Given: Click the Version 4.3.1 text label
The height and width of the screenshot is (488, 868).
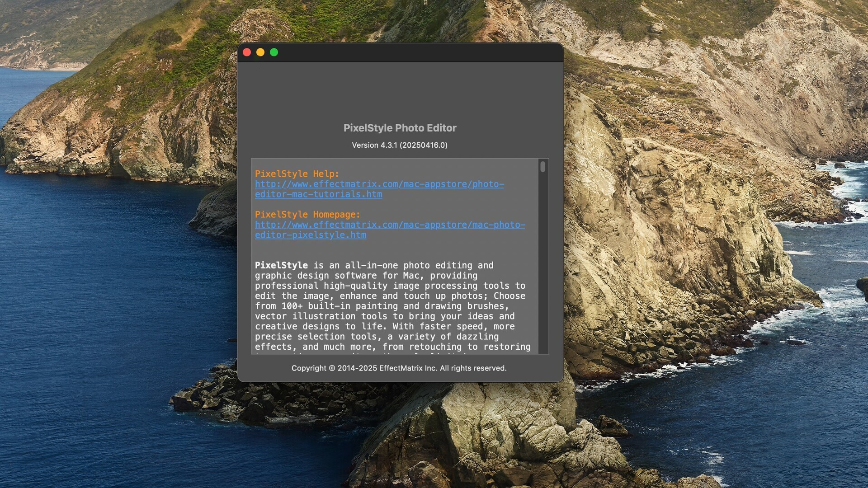Looking at the screenshot, I should coord(400,145).
